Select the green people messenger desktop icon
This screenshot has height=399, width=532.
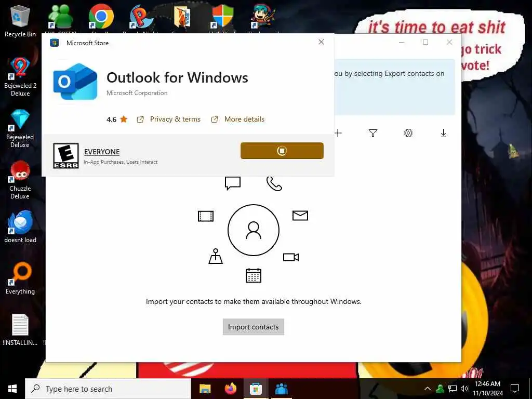[60, 17]
